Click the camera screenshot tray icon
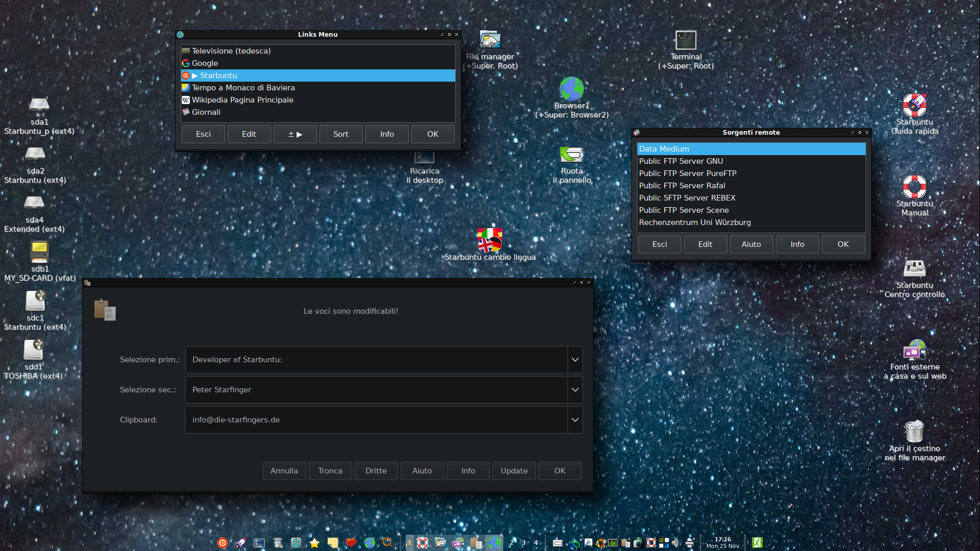The height and width of the screenshot is (551, 980). [x=638, y=543]
